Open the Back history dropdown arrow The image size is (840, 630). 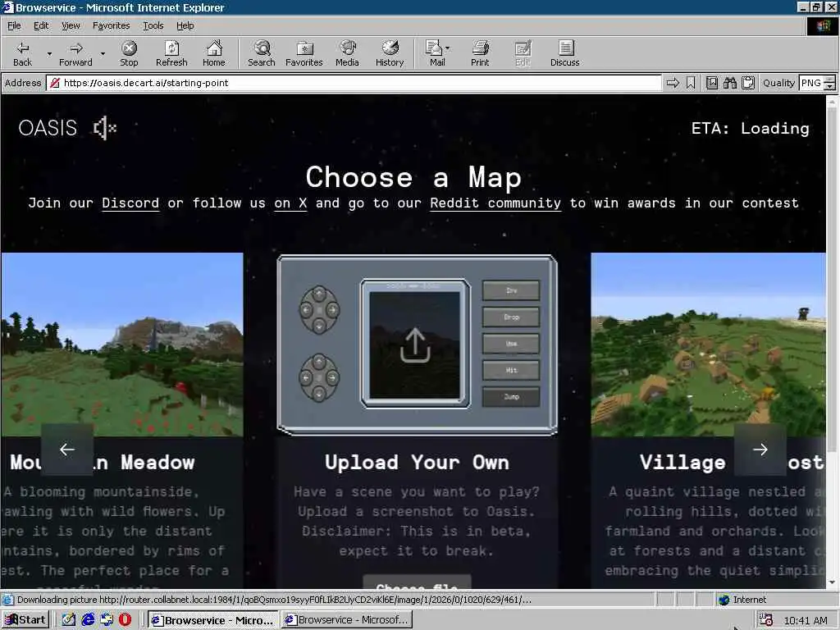(49, 53)
